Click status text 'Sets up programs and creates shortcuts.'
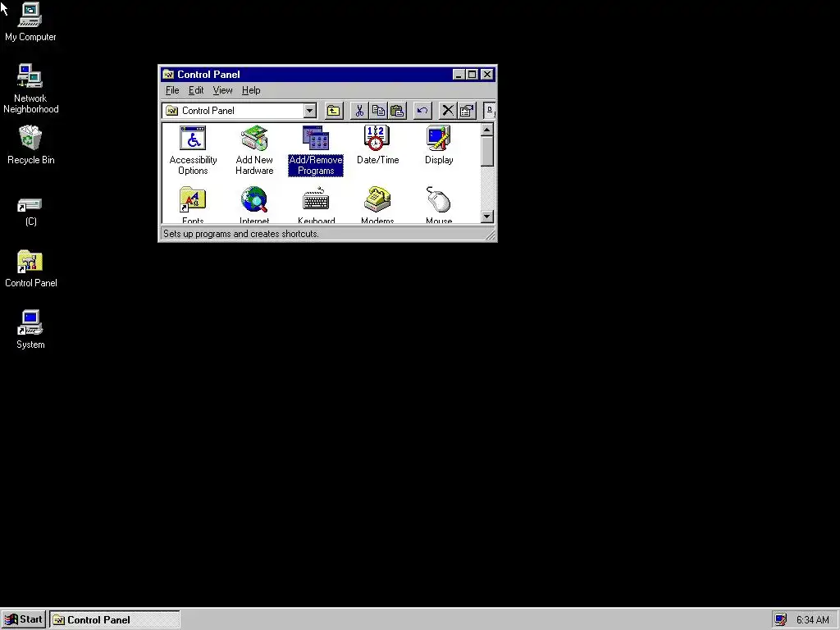This screenshot has width=840, height=630. click(240, 234)
